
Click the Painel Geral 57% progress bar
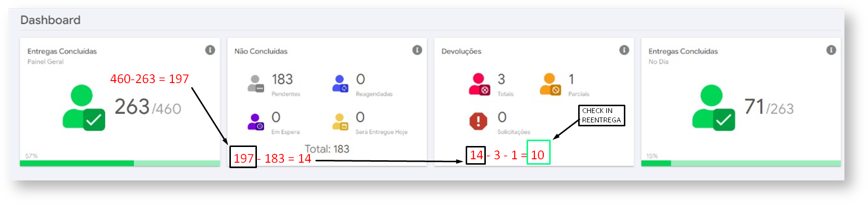click(120, 163)
